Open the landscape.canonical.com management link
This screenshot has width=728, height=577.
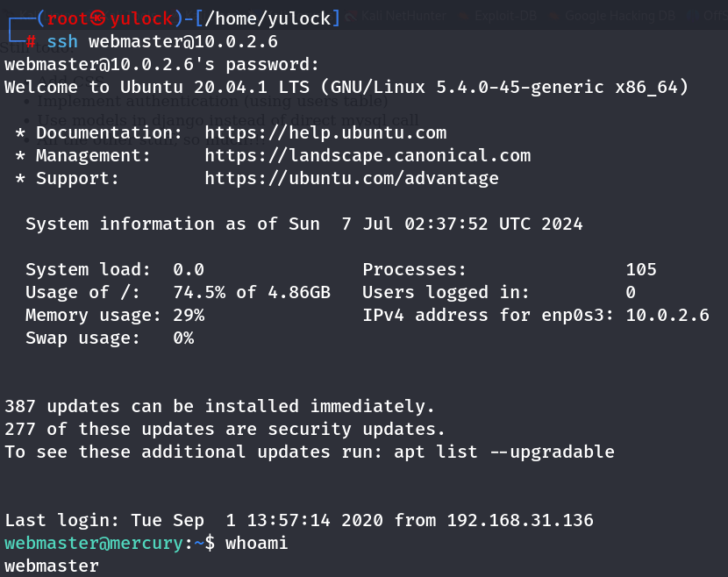pos(368,156)
